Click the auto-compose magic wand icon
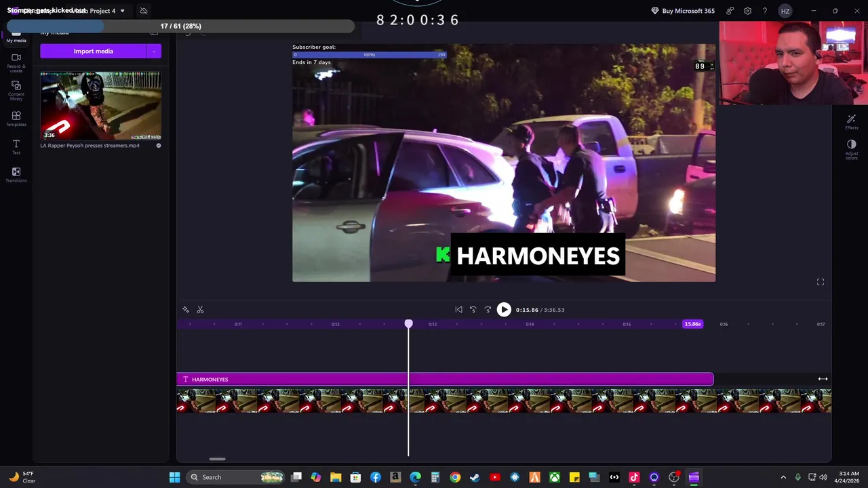Screen dimensions: 868x488 click(186, 310)
